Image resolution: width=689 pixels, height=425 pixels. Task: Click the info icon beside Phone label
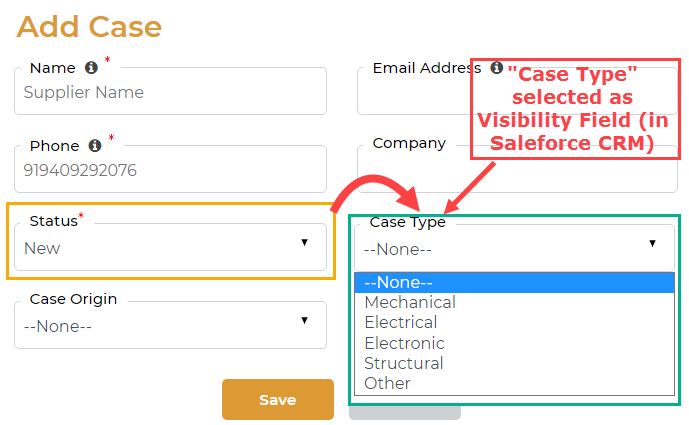click(x=95, y=146)
